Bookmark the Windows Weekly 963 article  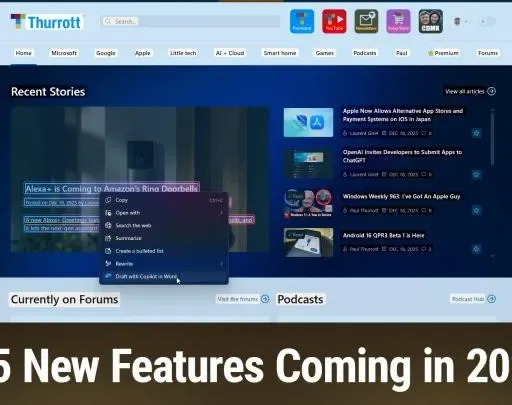(x=476, y=210)
